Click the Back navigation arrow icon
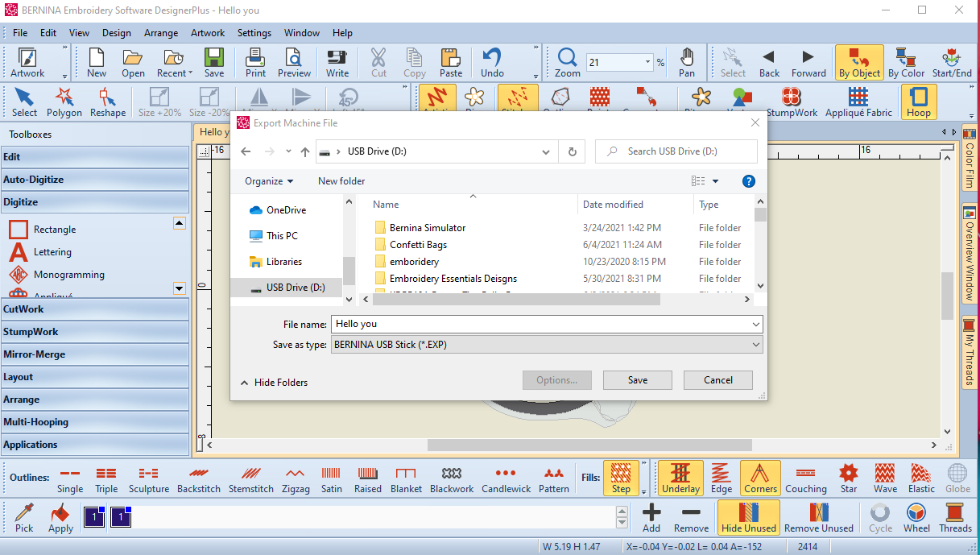The width and height of the screenshot is (980, 555). [x=769, y=62]
